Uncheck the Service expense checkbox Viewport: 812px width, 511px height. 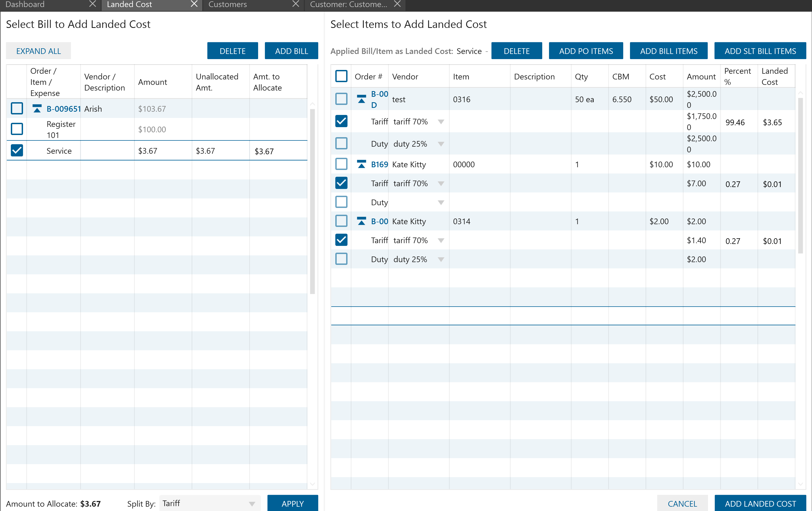(x=17, y=150)
